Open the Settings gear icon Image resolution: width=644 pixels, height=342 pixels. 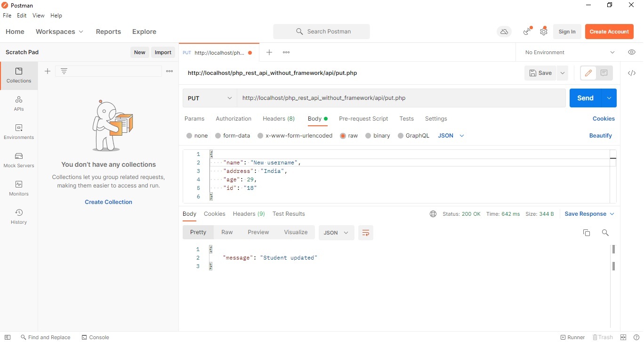(x=544, y=32)
